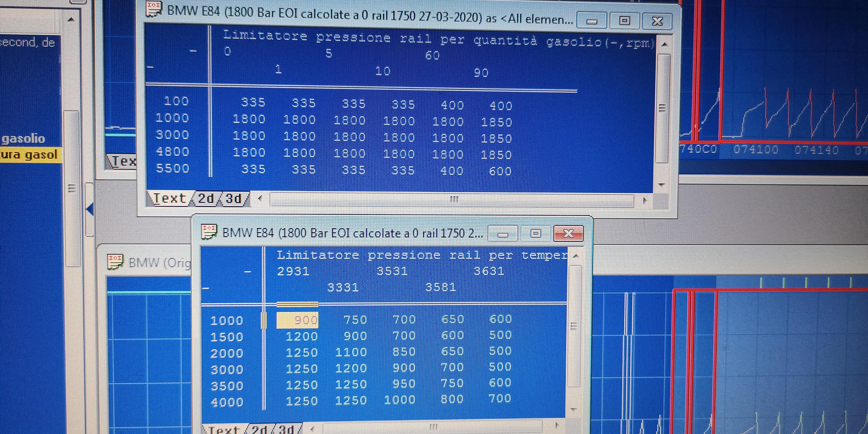Click the left arrow of the lower window's horizontal scrollbar
The height and width of the screenshot is (434, 868).
[312, 429]
